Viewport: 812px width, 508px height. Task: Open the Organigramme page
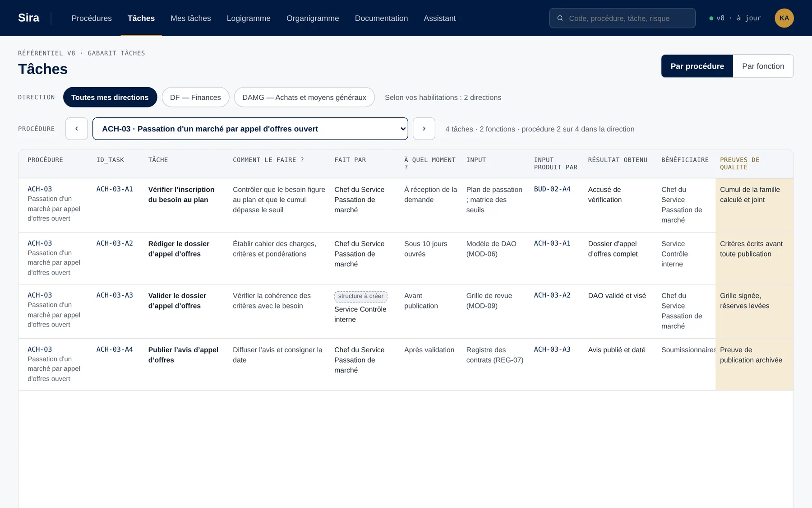coord(313,18)
